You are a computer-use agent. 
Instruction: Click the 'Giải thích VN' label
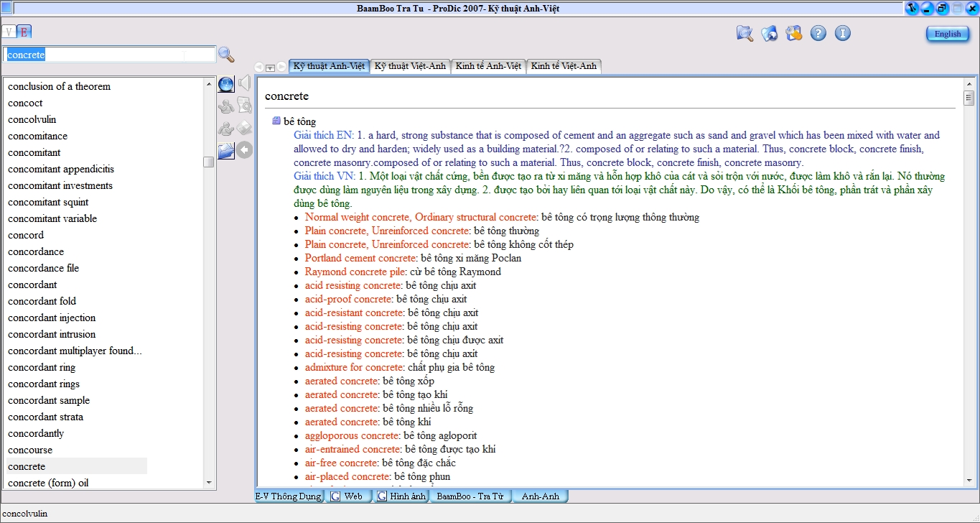(x=325, y=176)
